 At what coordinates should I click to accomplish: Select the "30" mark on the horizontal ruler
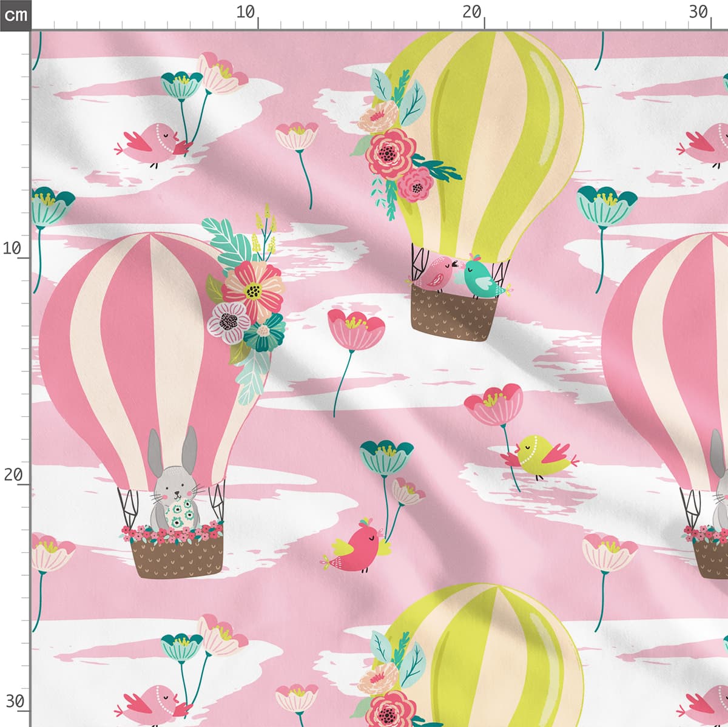(699, 12)
